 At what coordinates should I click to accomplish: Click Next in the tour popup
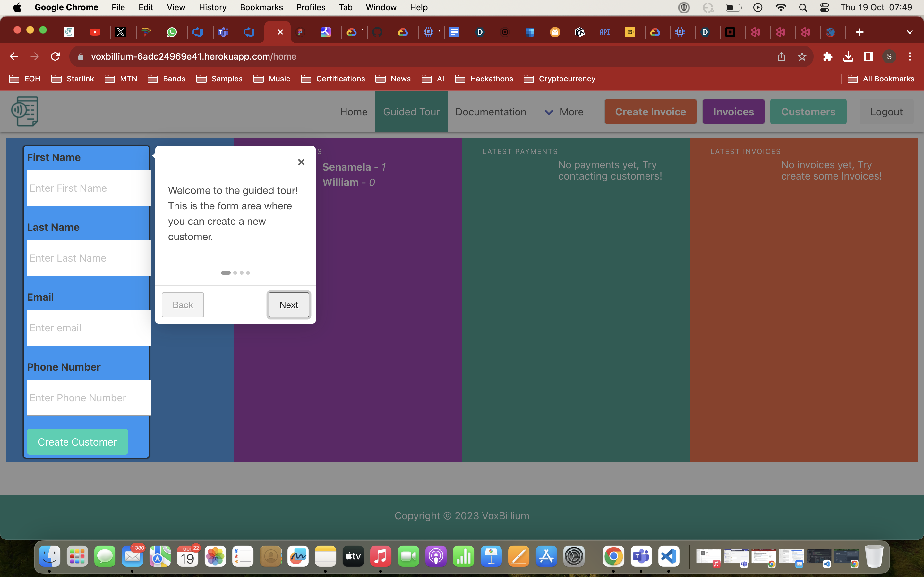289,305
